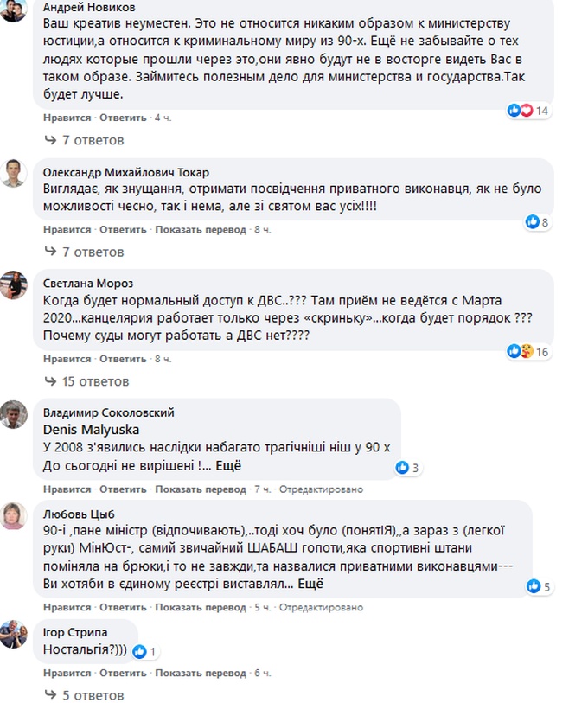This screenshot has height=703, width=588.
Task: Click reaction icons on Андрей Новиков's comment
Action: (519, 111)
